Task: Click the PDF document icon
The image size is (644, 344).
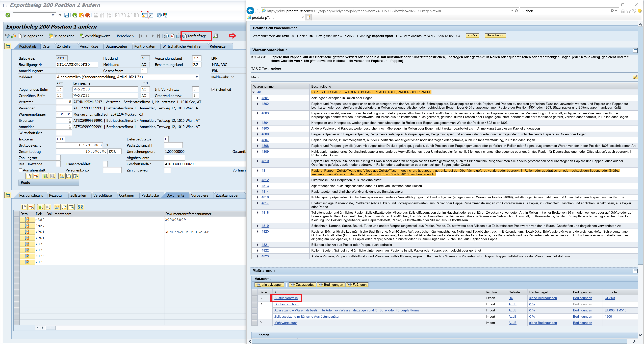Action: tap(172, 36)
